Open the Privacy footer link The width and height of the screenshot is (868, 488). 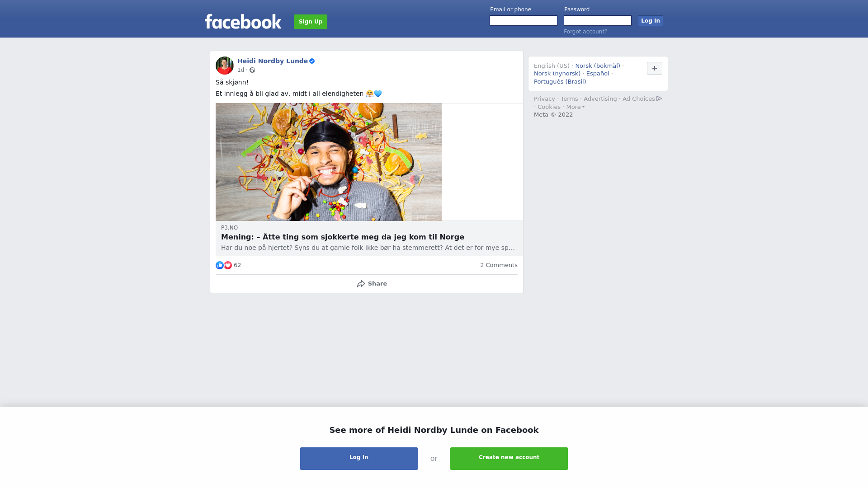544,99
